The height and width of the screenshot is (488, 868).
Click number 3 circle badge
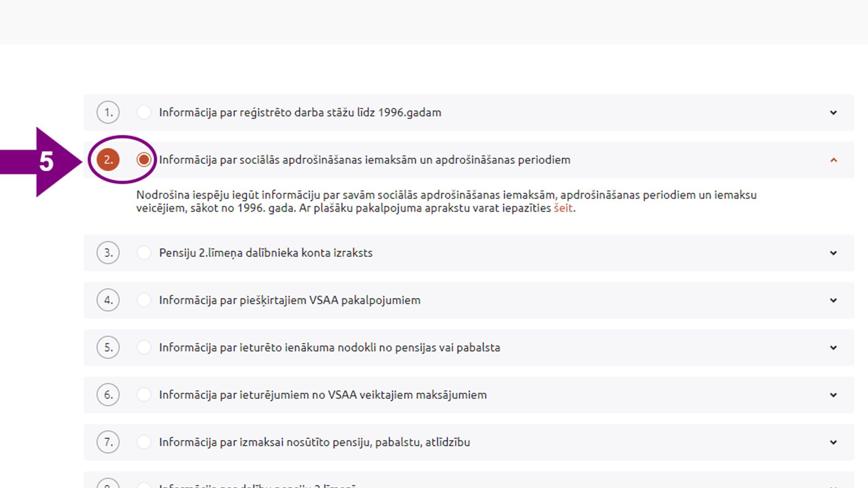coord(108,253)
